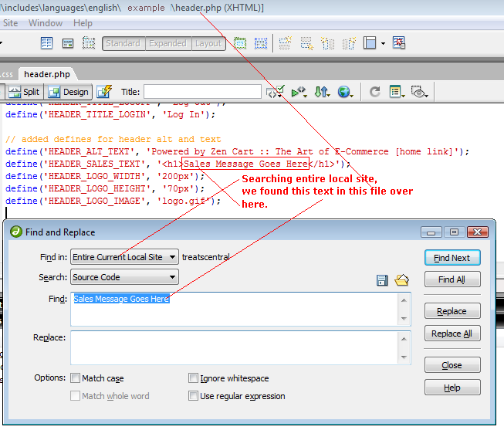Enable the Ignore whitespace checkbox
This screenshot has height=430, width=504.
coord(193,378)
